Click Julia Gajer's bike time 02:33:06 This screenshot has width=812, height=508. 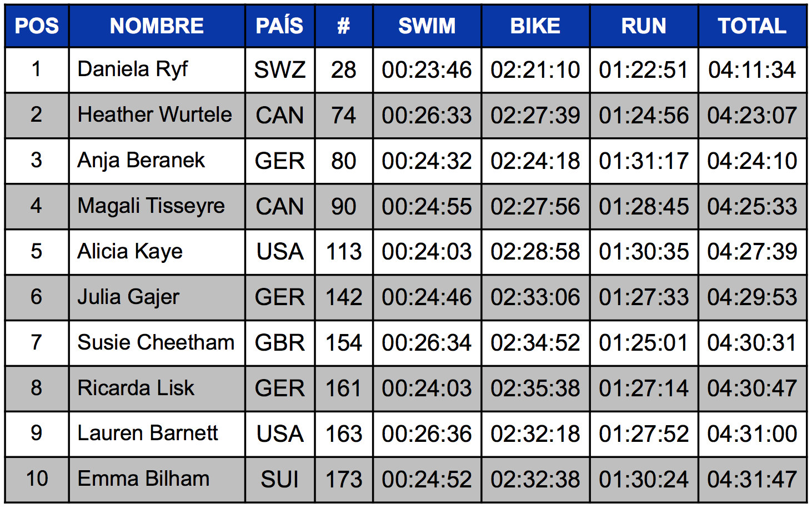[x=535, y=297]
